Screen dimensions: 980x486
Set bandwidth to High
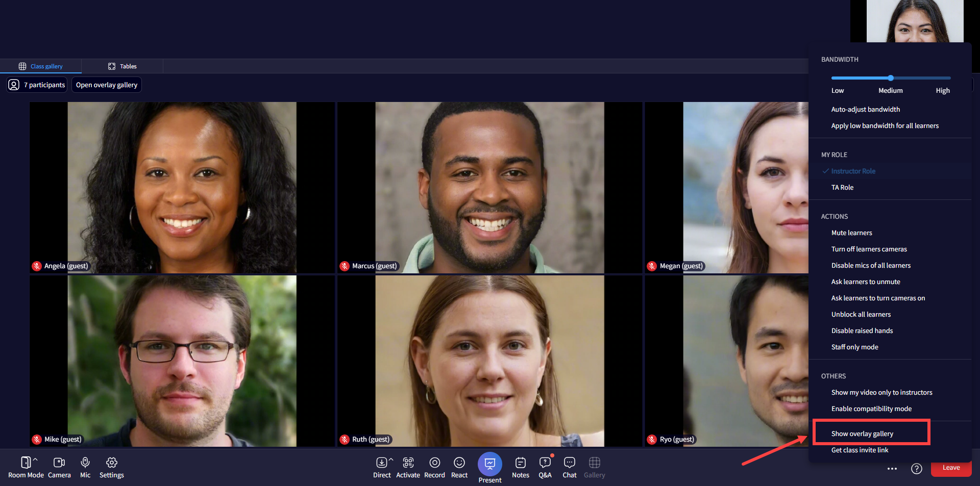coord(943,90)
